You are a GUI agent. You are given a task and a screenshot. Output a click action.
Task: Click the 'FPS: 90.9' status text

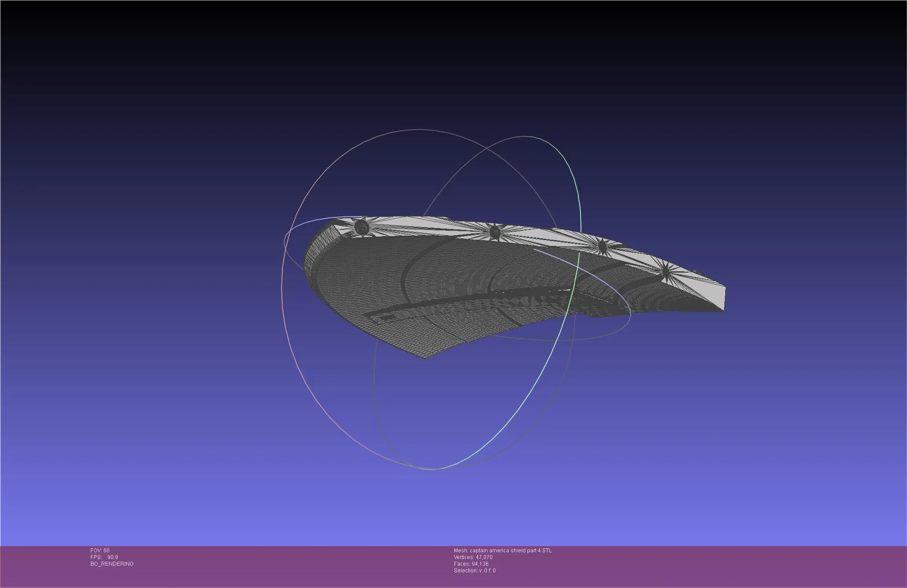[x=104, y=557]
